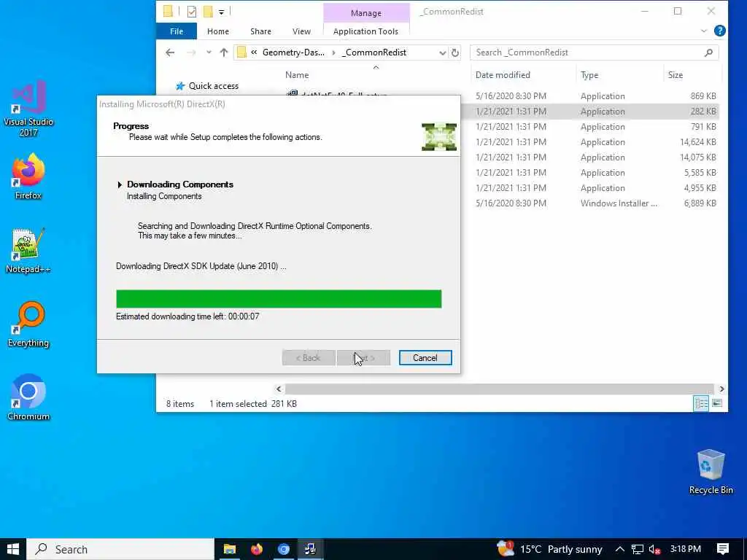Open the Share ribbon tab
This screenshot has height=560, width=747.
coord(260,31)
